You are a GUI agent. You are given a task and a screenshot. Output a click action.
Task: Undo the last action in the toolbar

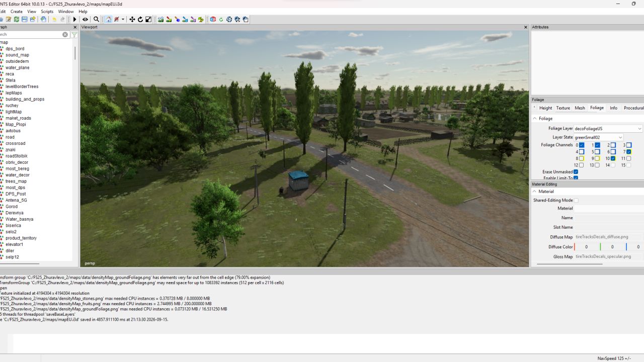(54, 20)
